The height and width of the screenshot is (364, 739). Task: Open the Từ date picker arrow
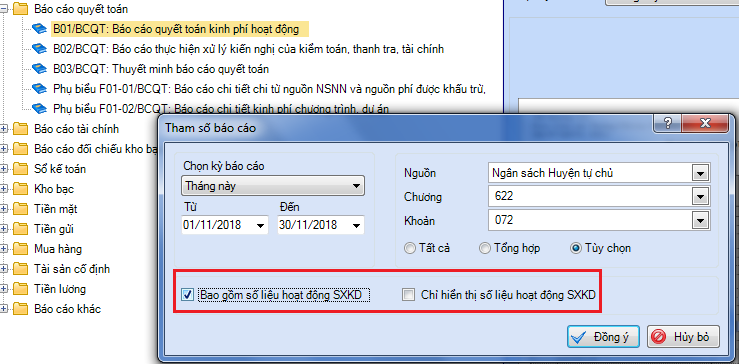pos(260,226)
